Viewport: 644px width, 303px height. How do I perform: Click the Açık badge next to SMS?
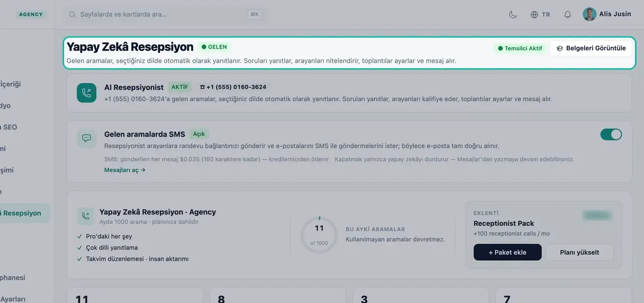(x=199, y=134)
